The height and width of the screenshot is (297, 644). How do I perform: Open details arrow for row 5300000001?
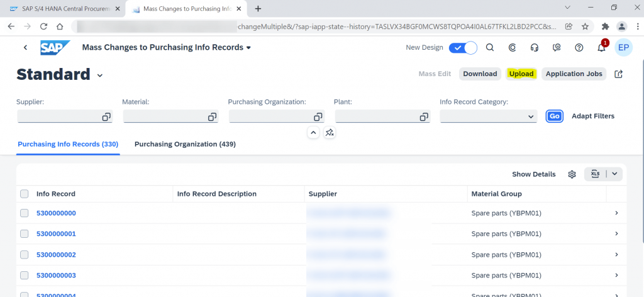tap(616, 233)
